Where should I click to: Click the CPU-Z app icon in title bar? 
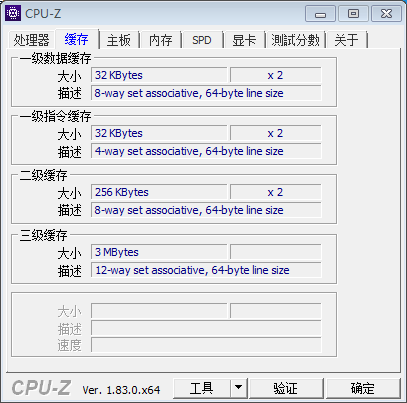coord(13,13)
